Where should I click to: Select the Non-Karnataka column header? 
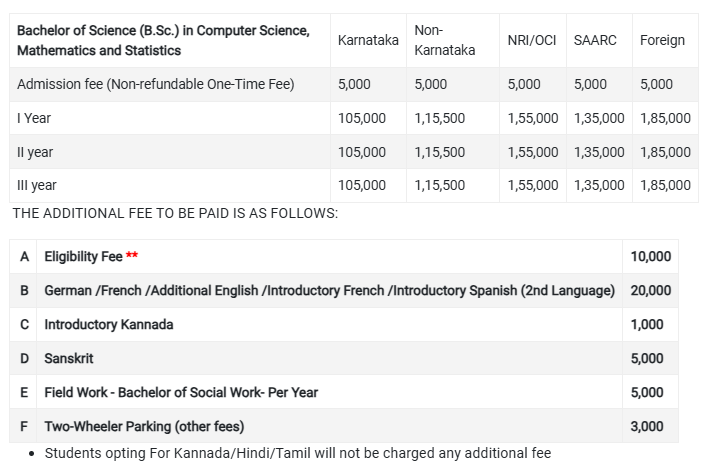tap(444, 40)
